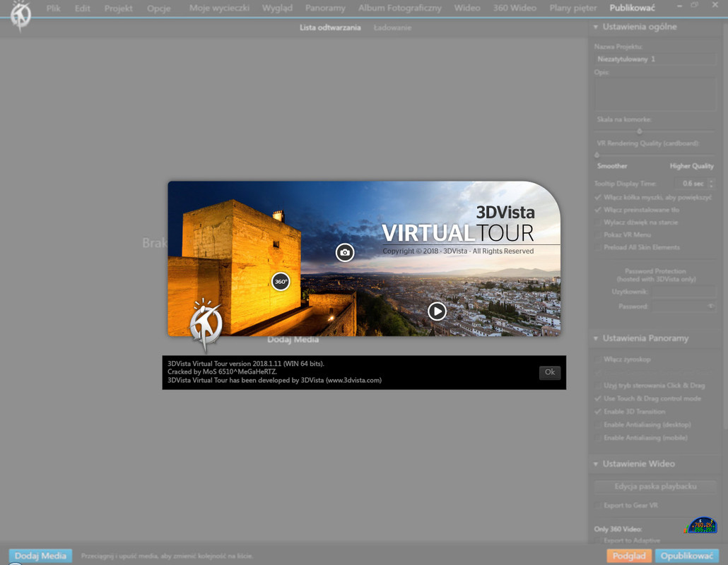This screenshot has height=565, width=728.
Task: Click the 3DVista logo in the top-left corner
Action: (x=20, y=16)
